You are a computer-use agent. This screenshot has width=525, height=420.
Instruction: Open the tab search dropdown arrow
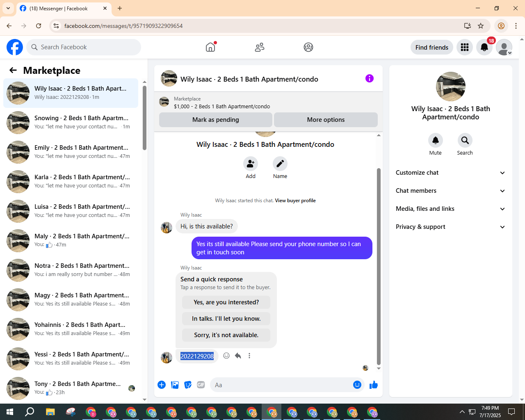point(8,8)
